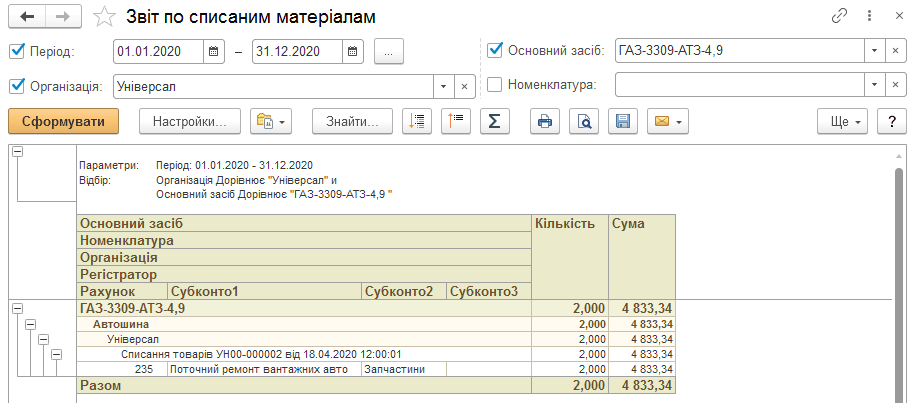Click the Знайти... button

tap(352, 121)
